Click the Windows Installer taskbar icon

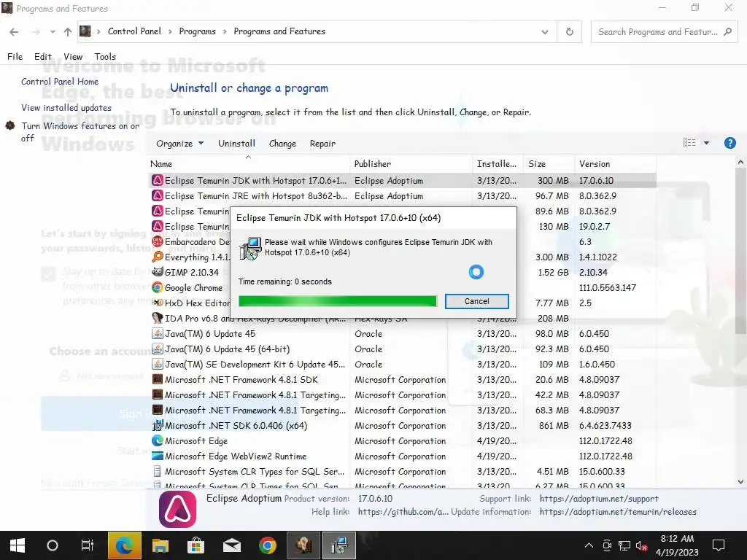click(338, 545)
